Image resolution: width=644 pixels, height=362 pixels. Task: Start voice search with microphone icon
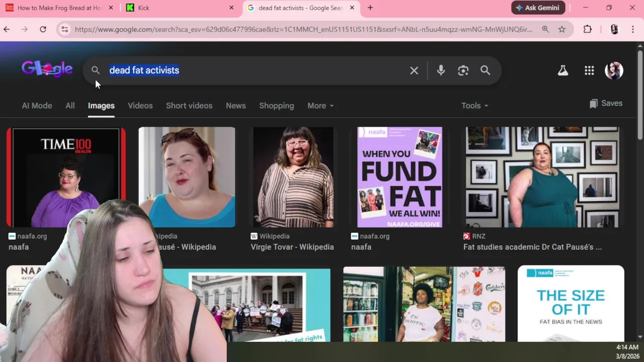point(441,70)
